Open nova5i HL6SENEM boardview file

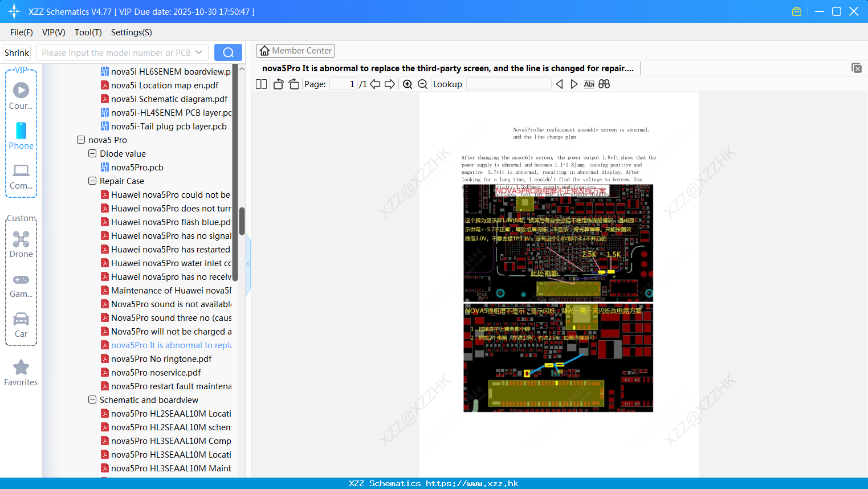[166, 71]
